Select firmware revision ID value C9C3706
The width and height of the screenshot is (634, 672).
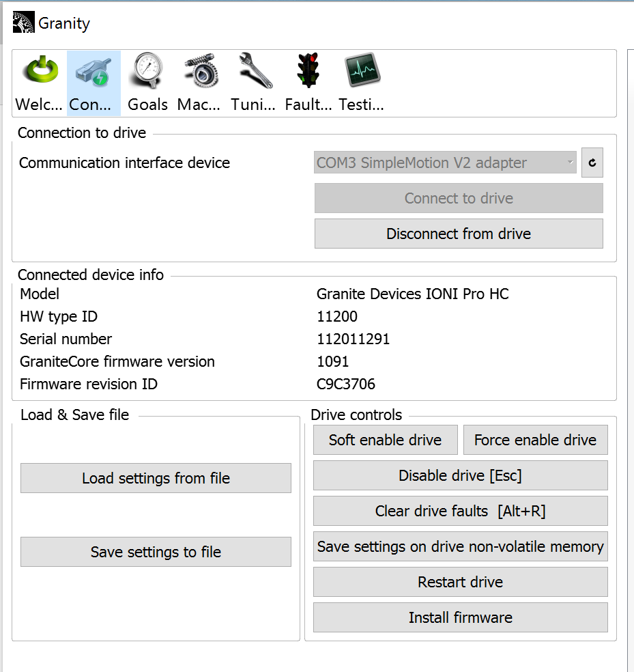point(346,384)
